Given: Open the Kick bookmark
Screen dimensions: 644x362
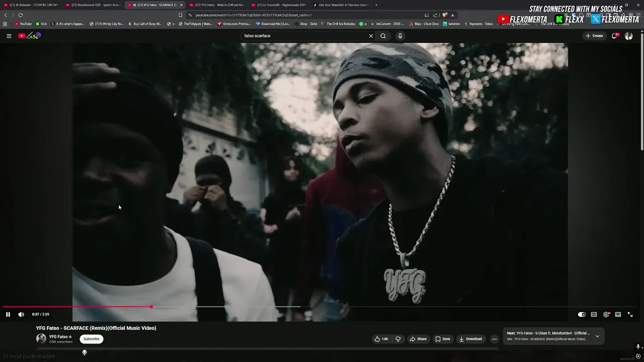Looking at the screenshot, I should pyautogui.click(x=41, y=24).
